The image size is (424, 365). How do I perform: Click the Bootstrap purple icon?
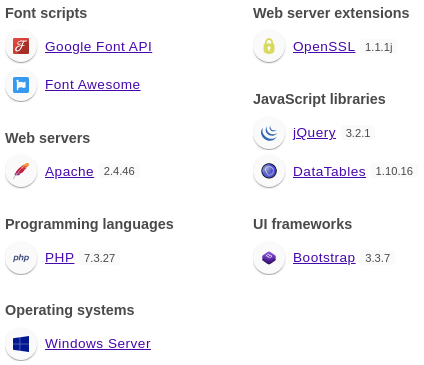[x=269, y=258]
